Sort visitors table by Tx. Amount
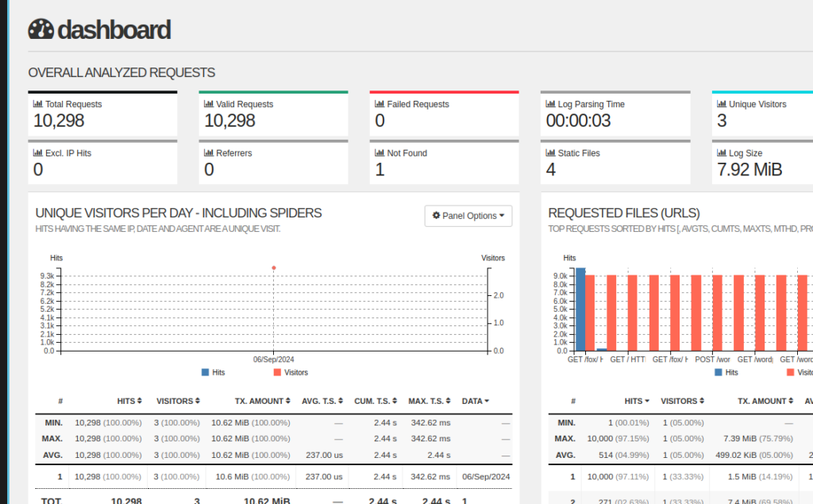Image resolution: width=813 pixels, height=504 pixels. [x=262, y=401]
